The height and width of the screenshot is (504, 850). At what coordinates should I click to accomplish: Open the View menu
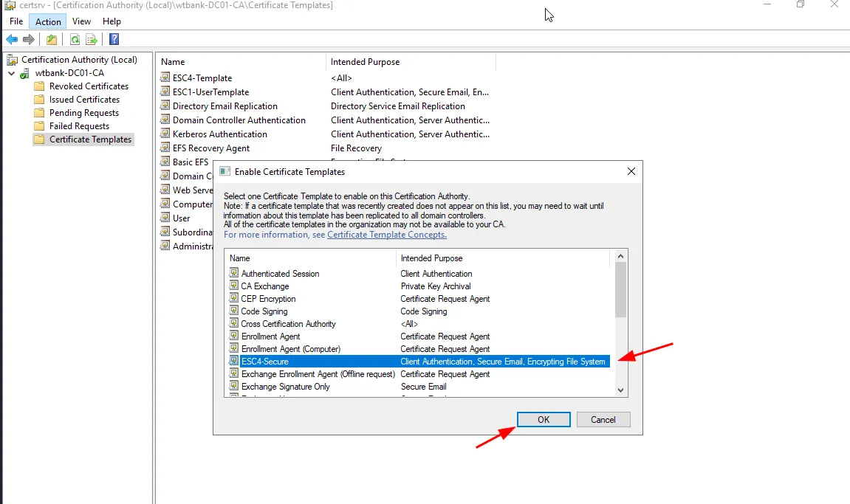82,21
